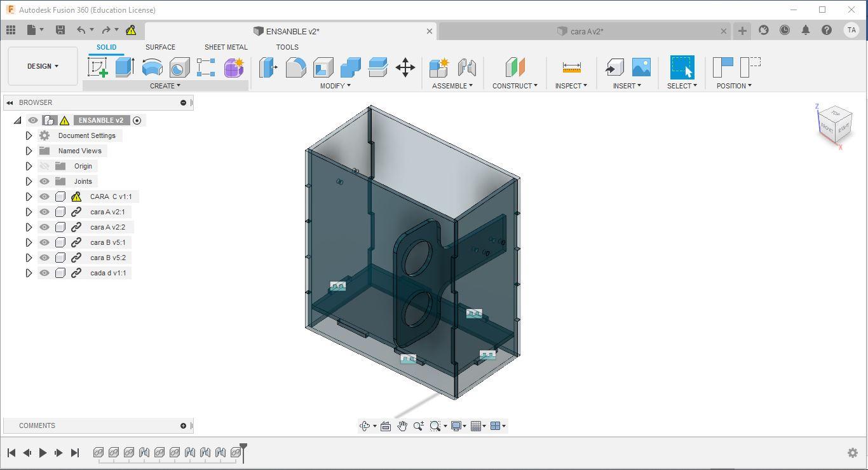Screen dimensions: 868x470
Task: Open the MODIFY dropdown menu
Action: 335,86
